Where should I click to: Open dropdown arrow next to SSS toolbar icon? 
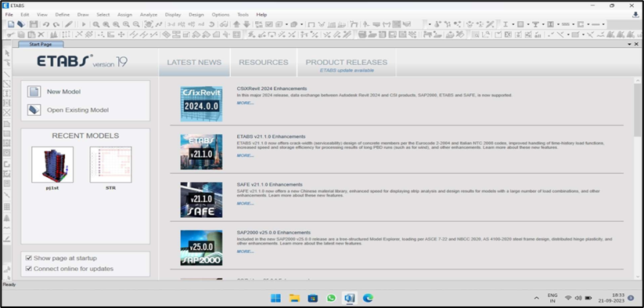pyautogui.click(x=573, y=24)
